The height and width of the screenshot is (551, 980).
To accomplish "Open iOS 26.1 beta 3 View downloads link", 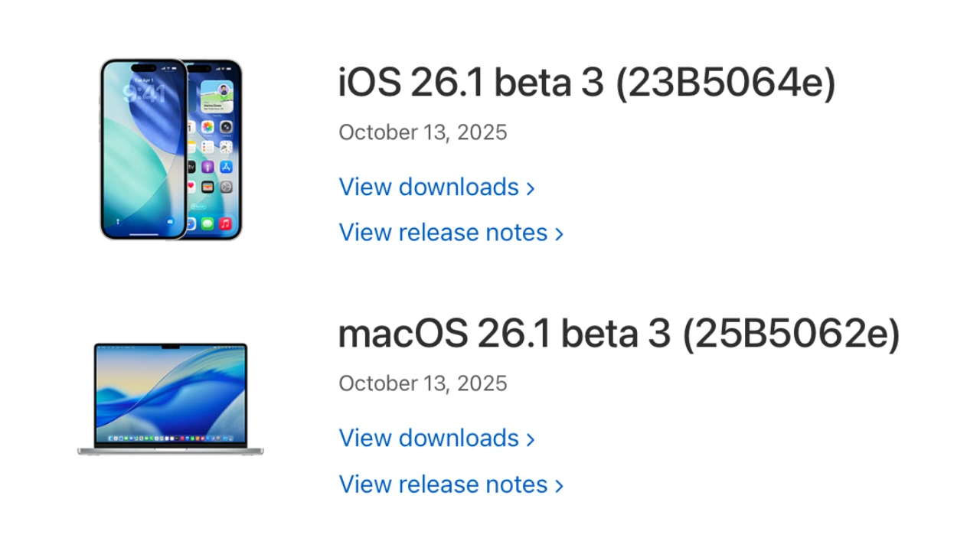I will pos(429,187).
